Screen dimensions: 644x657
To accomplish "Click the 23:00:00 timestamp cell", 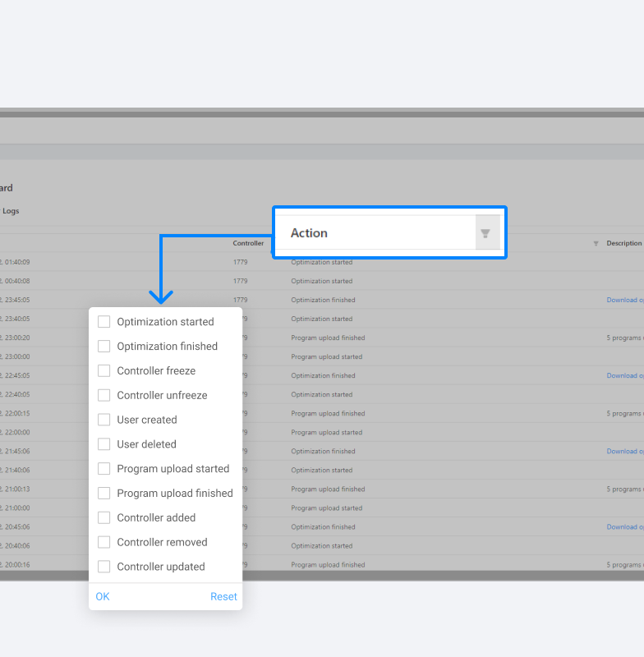I will click(15, 356).
